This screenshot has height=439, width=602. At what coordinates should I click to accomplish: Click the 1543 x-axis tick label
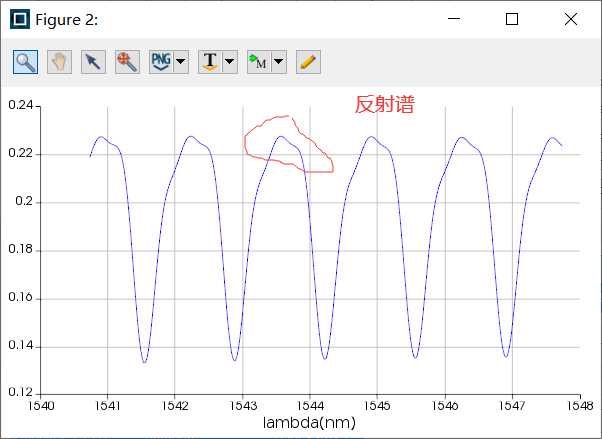point(243,406)
